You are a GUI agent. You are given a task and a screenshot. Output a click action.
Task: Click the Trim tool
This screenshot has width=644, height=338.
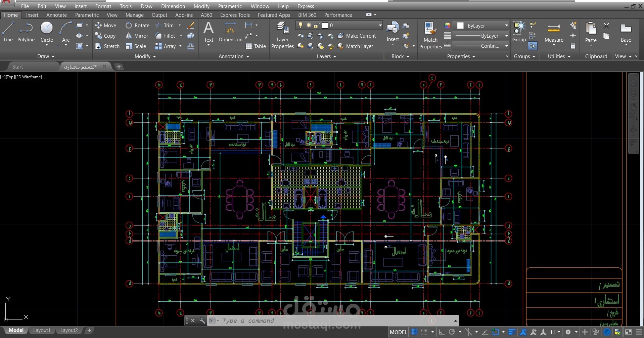pyautogui.click(x=165, y=25)
